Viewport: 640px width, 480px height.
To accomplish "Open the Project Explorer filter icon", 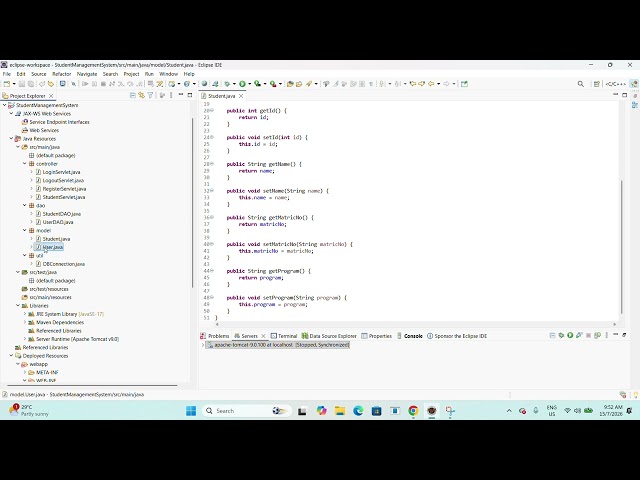I will click(x=150, y=96).
